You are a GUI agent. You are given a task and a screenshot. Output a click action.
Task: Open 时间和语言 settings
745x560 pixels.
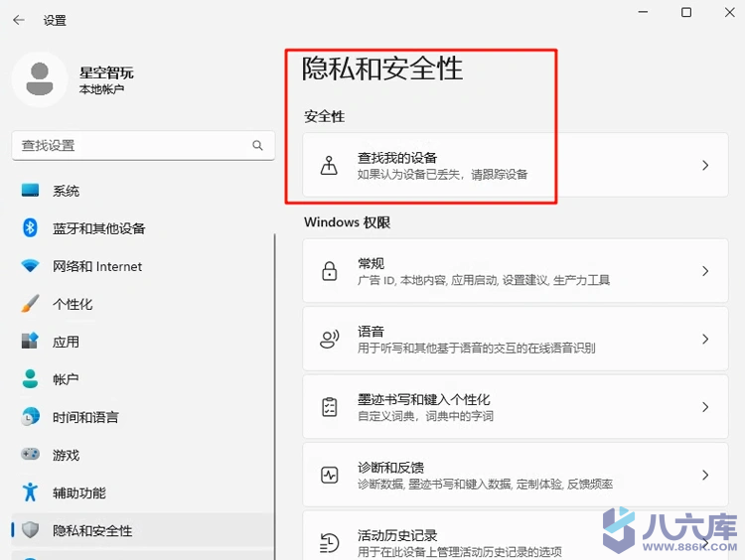click(142, 417)
